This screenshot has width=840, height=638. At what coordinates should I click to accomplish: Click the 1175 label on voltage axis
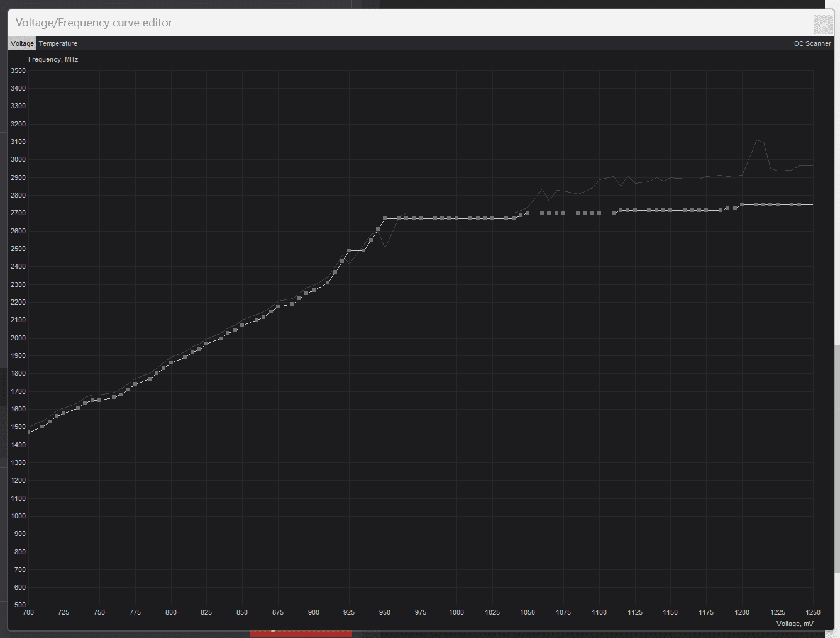(706, 612)
